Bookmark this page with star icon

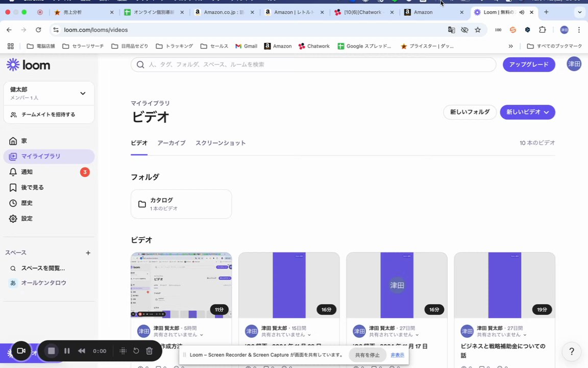click(x=477, y=30)
